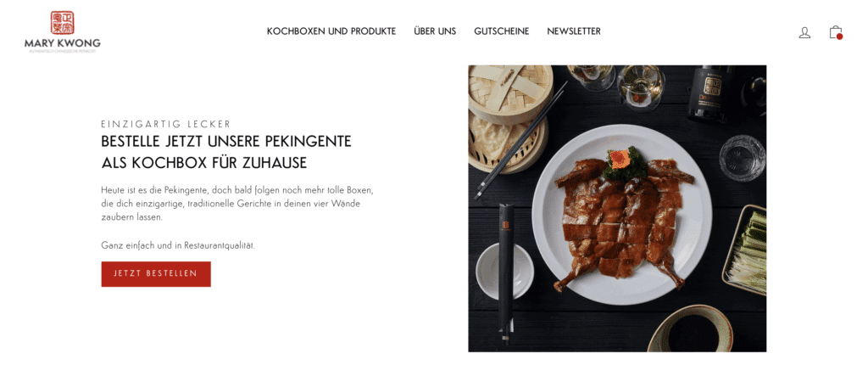
Task: Go to the Über Uns page
Action: click(435, 31)
